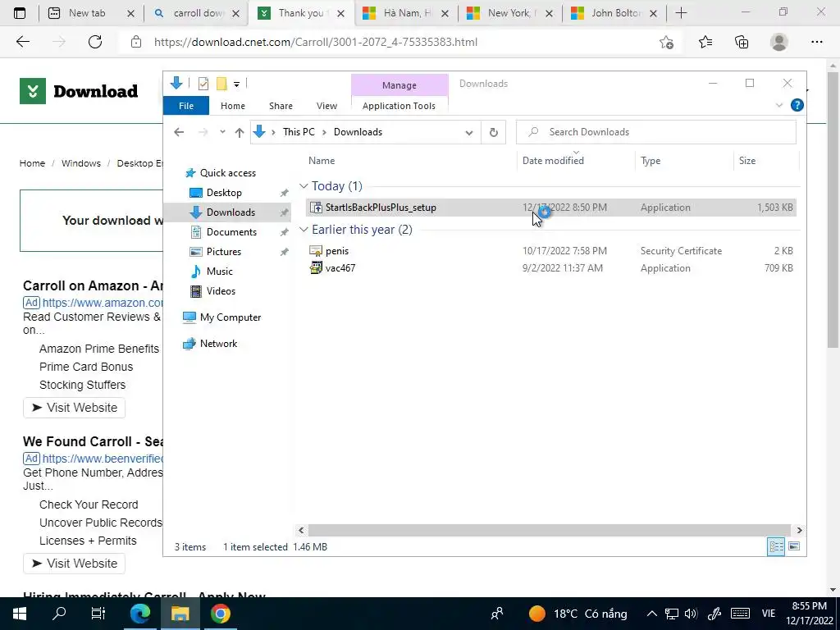Open Documents in navigation pane
840x630 pixels.
(231, 232)
